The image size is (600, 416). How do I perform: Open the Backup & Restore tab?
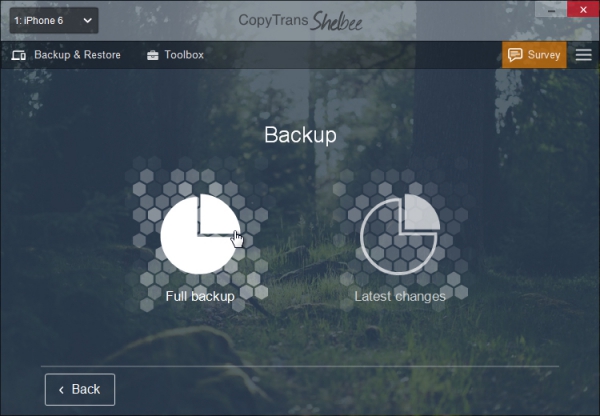66,55
